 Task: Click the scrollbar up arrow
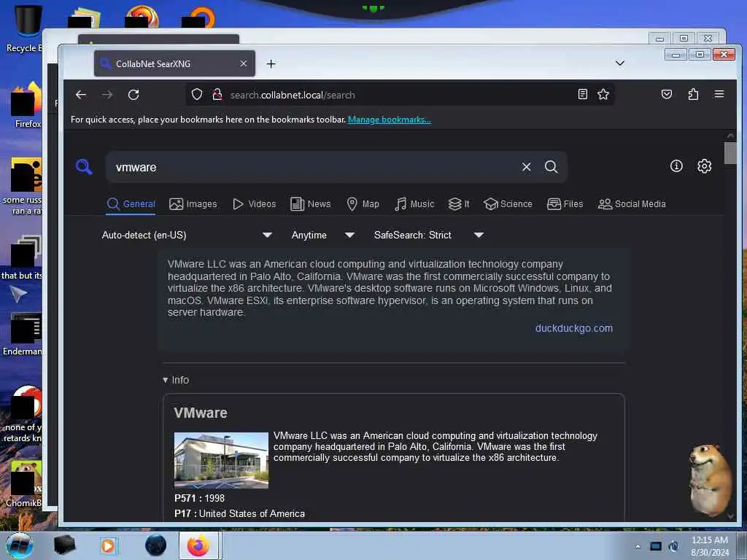tap(729, 136)
